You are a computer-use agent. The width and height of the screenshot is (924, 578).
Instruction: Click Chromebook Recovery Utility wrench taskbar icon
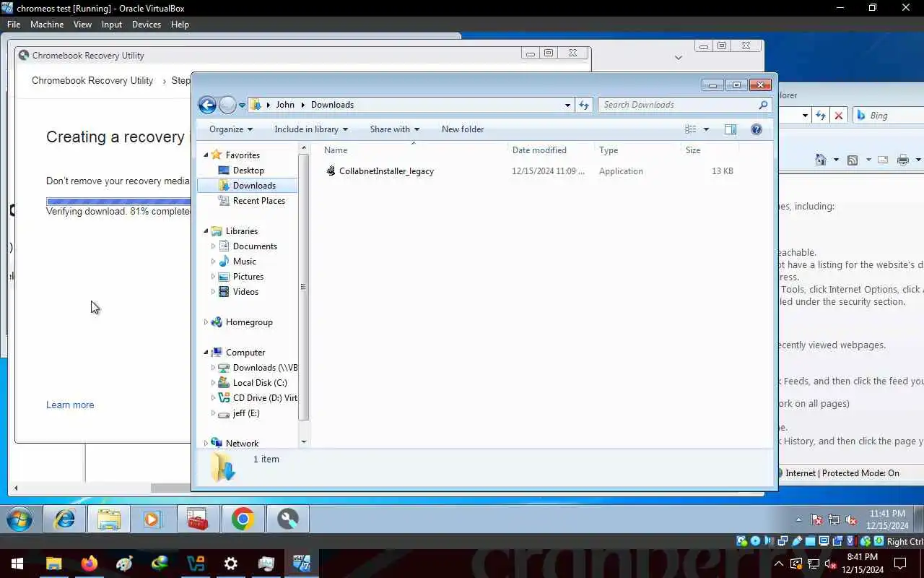287,519
